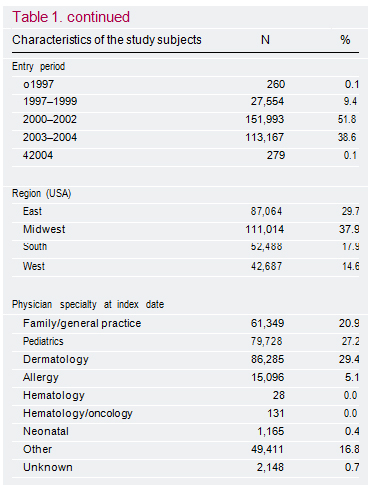Select the 'Entry period' section label
This screenshot has width=369, height=485.
[38, 66]
